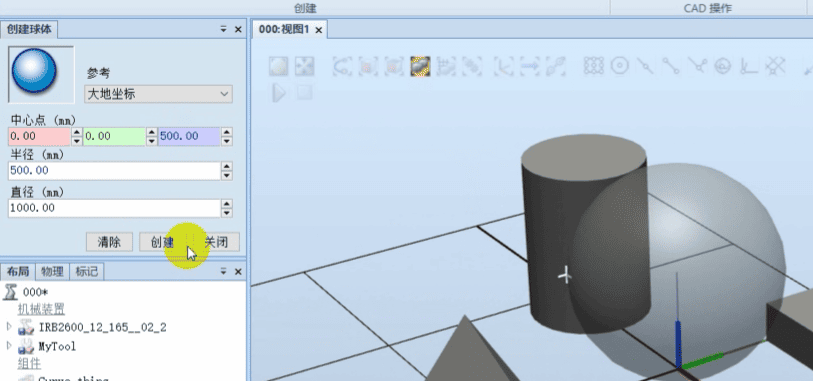Viewport: 813px width, 381px height.
Task: Close the layout browser panel
Action: point(238,272)
